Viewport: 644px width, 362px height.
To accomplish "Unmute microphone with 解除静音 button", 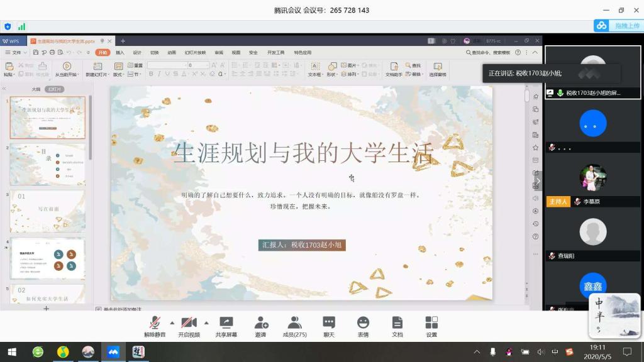I will point(155,326).
